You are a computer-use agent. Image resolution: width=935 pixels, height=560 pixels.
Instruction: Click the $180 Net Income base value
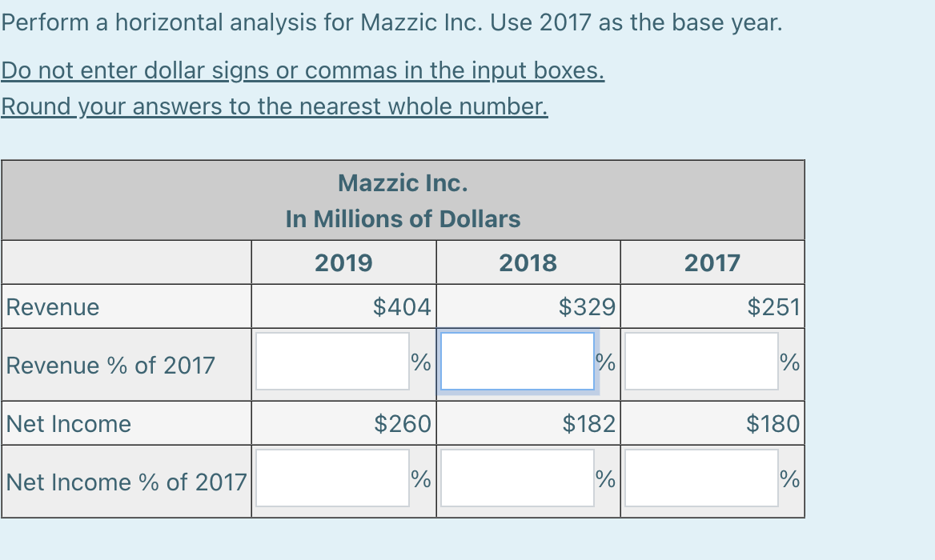coord(772,424)
